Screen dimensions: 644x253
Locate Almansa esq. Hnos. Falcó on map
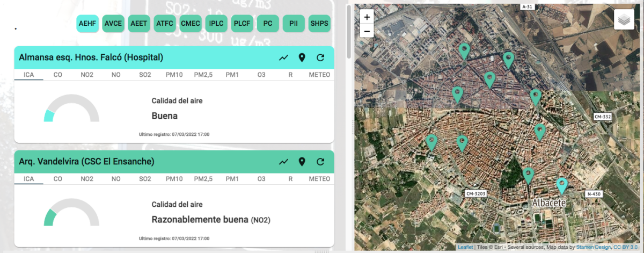pos(302,57)
